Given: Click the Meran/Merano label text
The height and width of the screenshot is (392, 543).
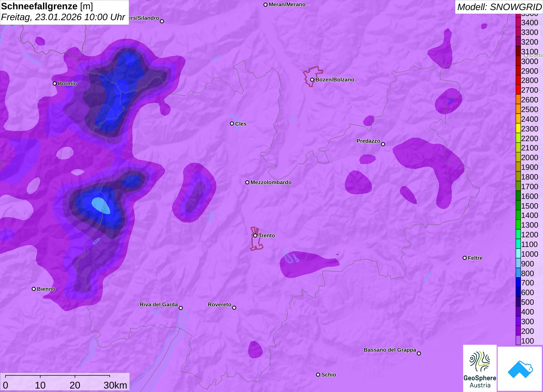Looking at the screenshot, I should (287, 5).
